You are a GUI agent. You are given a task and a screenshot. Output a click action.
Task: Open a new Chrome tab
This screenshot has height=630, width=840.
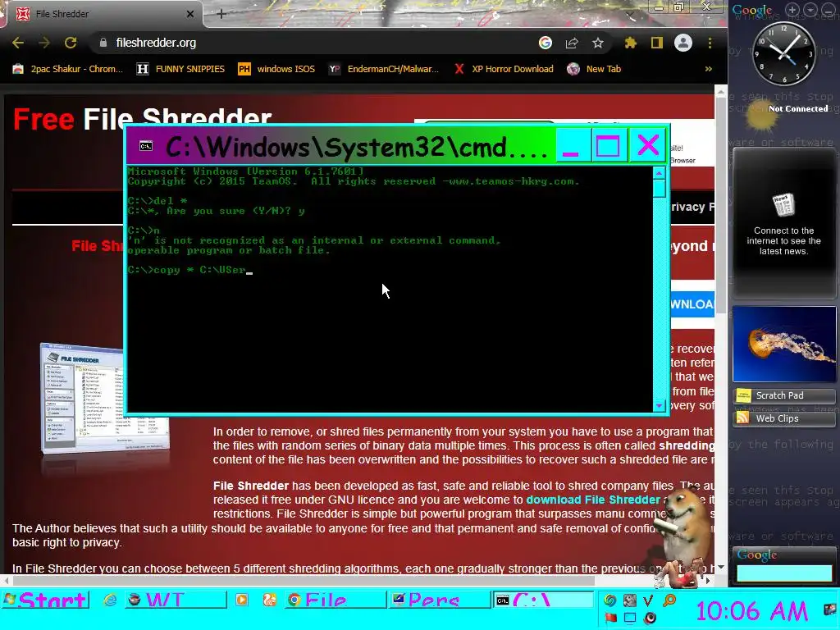point(221,14)
